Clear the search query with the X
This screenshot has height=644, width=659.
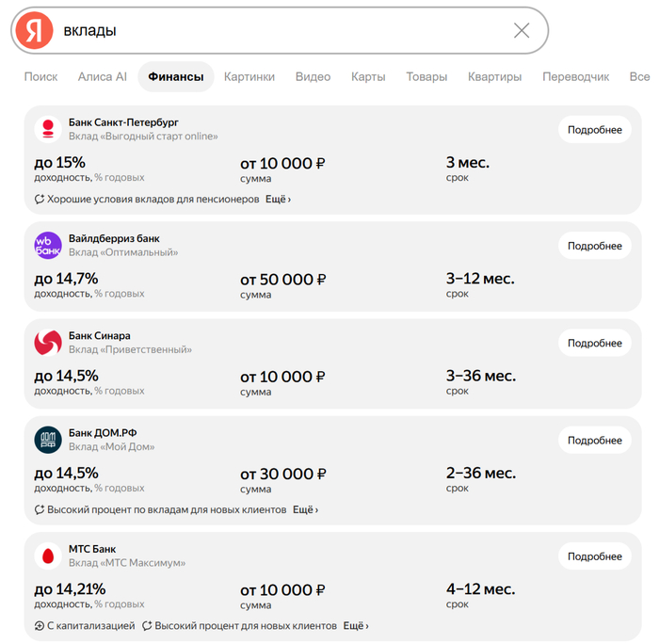[522, 30]
